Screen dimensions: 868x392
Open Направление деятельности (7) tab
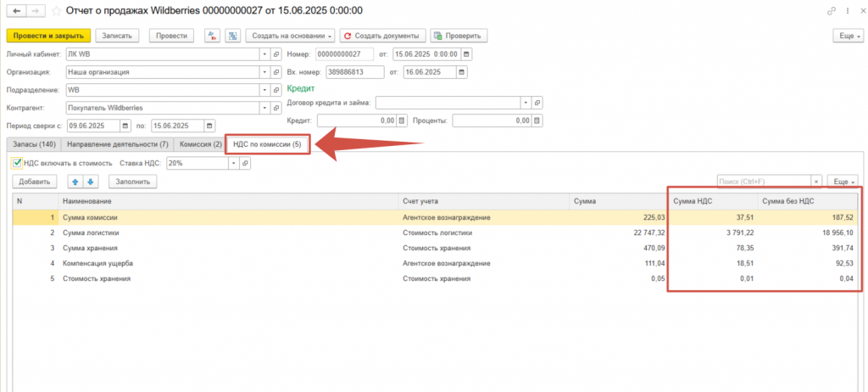[118, 145]
